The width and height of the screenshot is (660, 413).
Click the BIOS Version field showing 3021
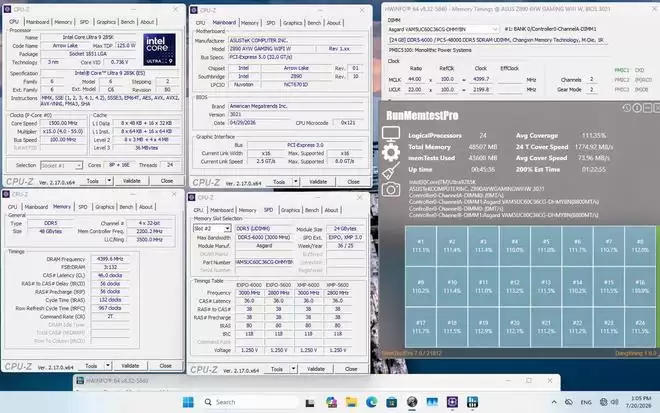point(295,114)
